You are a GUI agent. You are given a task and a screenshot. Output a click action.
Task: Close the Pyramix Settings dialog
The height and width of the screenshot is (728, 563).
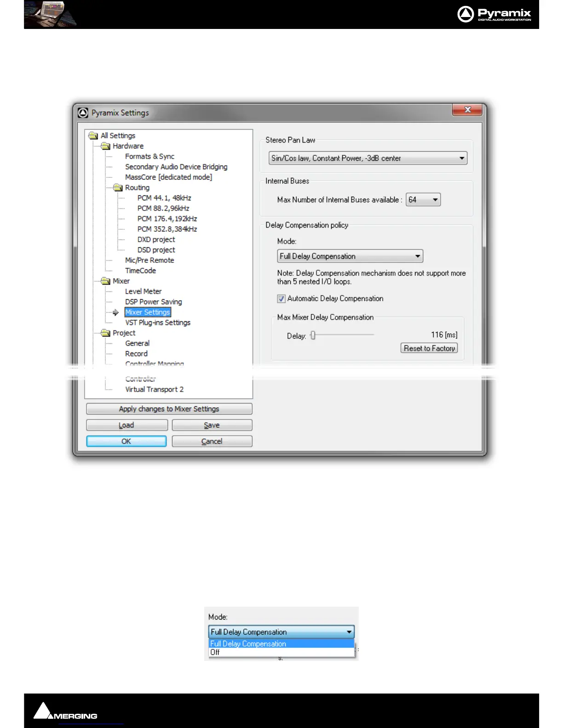[467, 109]
